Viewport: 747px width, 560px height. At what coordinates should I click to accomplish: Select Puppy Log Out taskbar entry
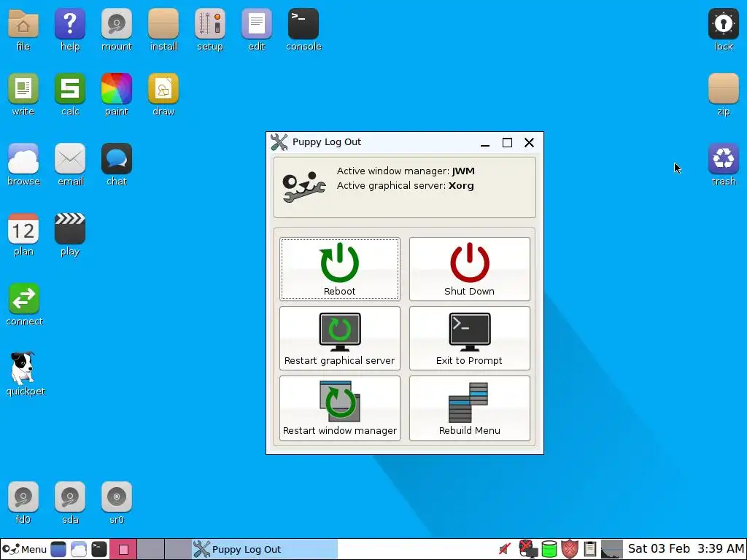(x=264, y=550)
